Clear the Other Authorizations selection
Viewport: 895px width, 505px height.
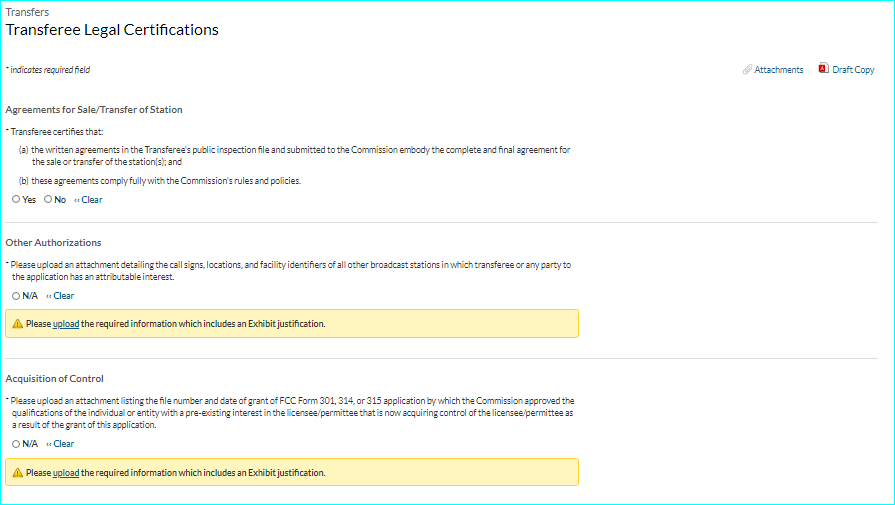tap(61, 296)
